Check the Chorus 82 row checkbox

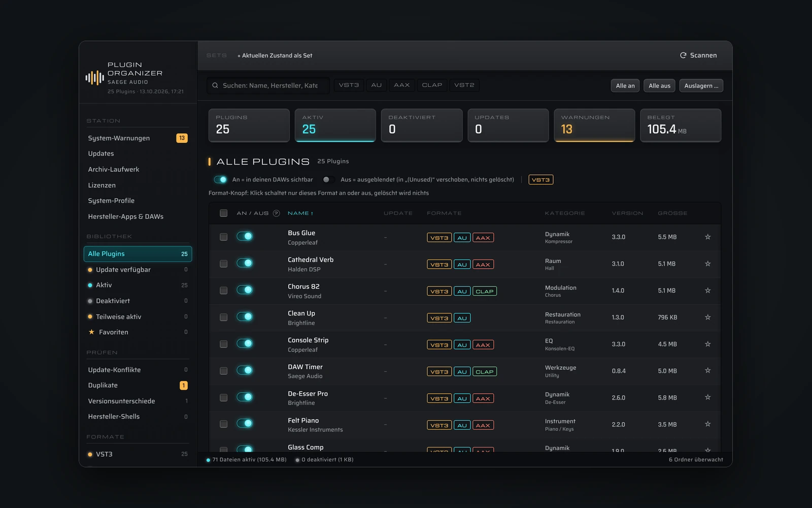tap(223, 291)
